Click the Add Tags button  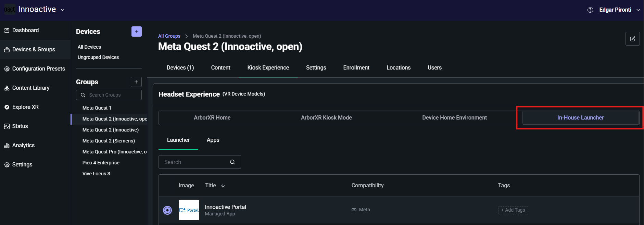(513, 210)
